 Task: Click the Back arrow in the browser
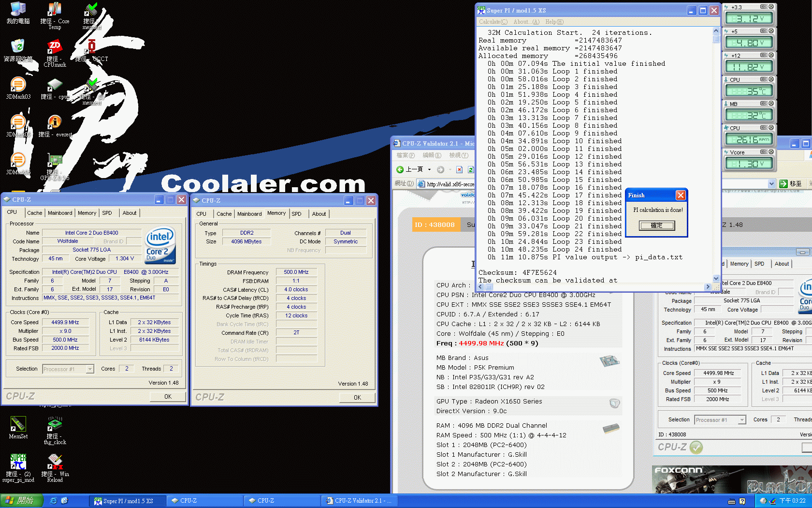pos(400,169)
